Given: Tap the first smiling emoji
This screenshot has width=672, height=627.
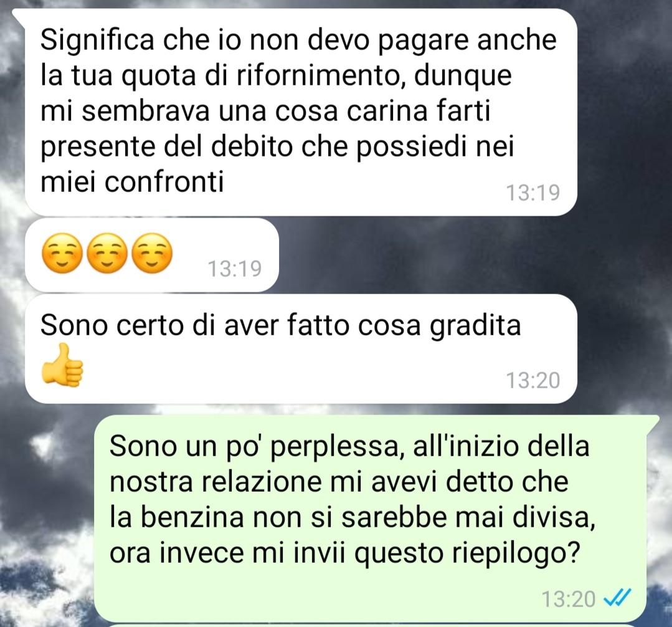Looking at the screenshot, I should coord(62,254).
